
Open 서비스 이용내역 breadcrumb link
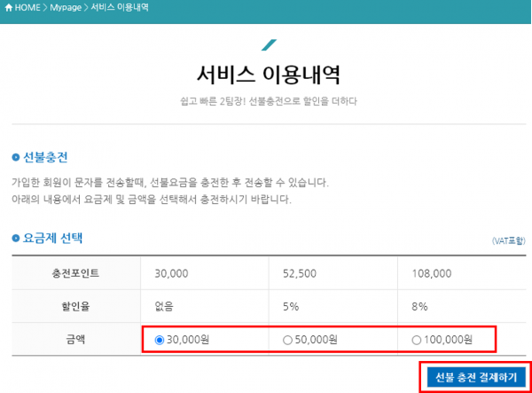(120, 7)
